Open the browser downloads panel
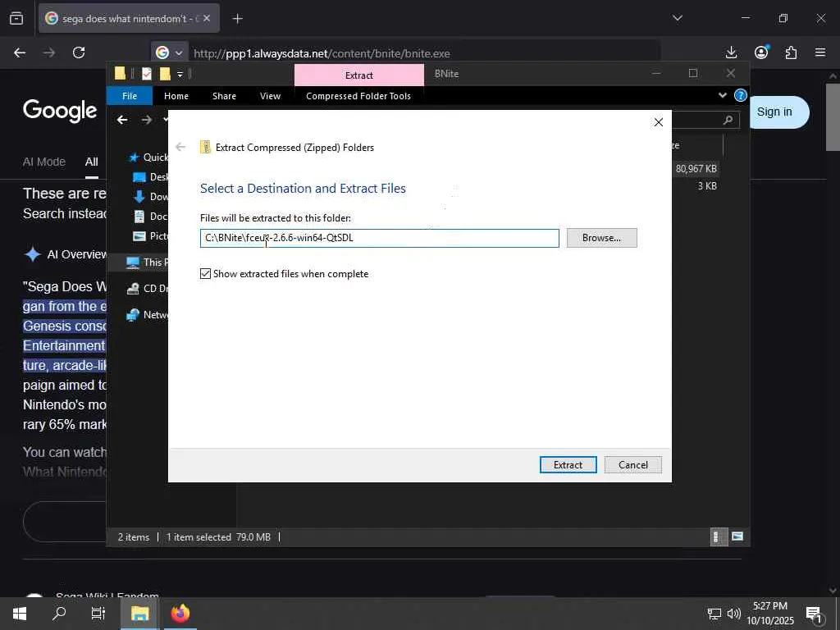The height and width of the screenshot is (630, 840). (x=731, y=52)
